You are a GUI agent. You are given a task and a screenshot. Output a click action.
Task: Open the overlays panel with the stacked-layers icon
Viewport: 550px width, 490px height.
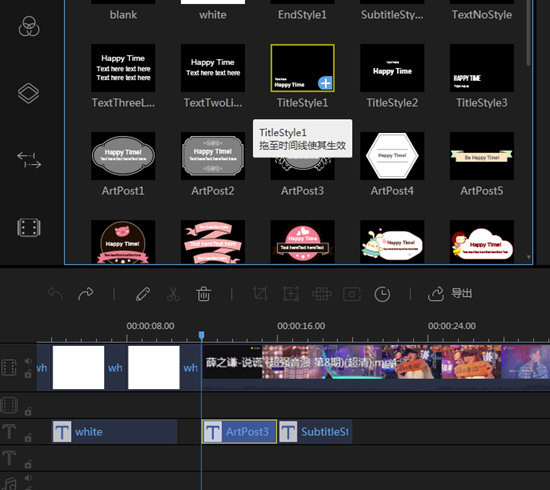[28, 93]
